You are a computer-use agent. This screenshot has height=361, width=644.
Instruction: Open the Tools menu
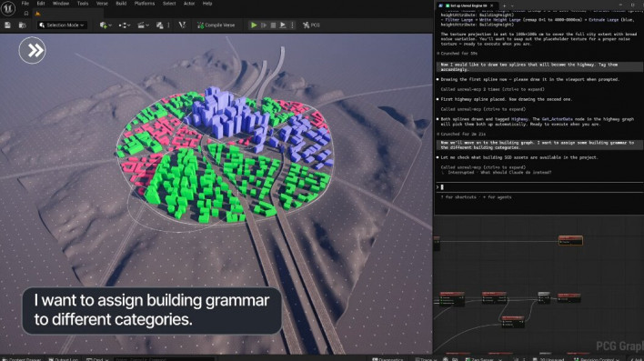pos(83,4)
